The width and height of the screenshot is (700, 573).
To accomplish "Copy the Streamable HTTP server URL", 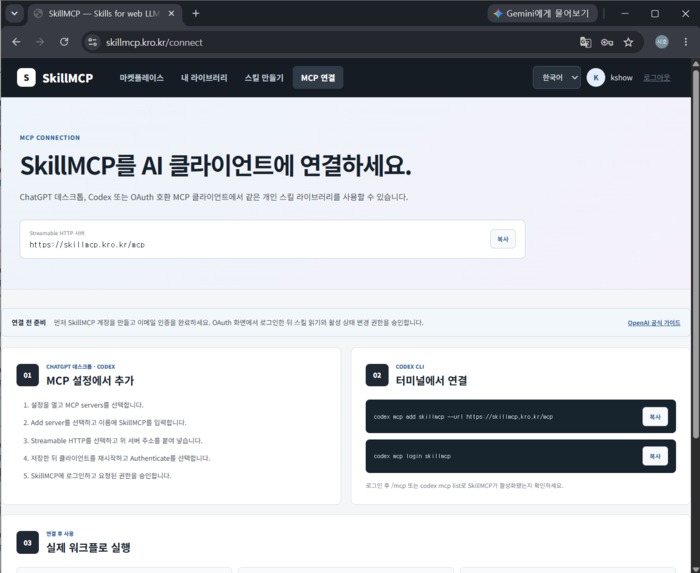I will (x=503, y=239).
